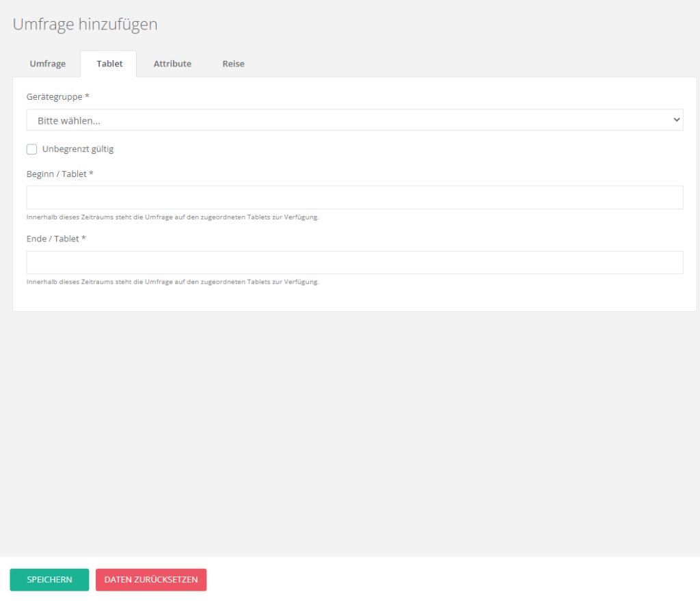Click the 'Beginn / Tablet *' field label
Viewport: 700px width, 601px height.
tap(60, 174)
